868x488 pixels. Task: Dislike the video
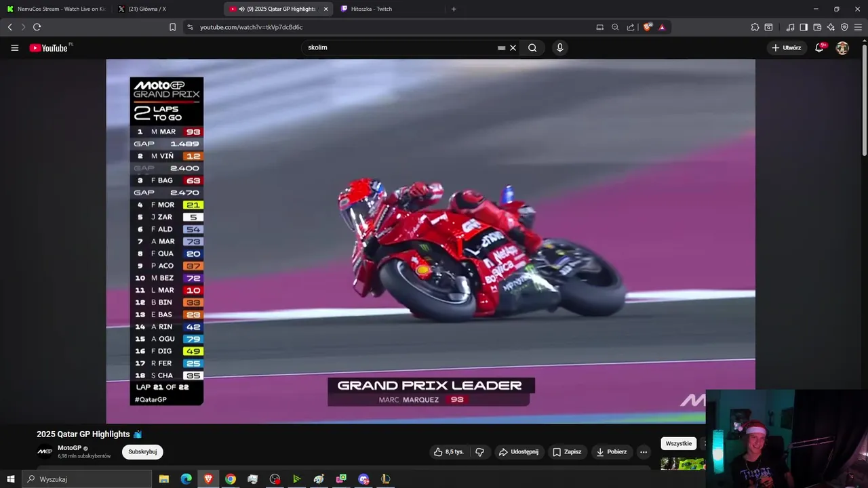(479, 452)
